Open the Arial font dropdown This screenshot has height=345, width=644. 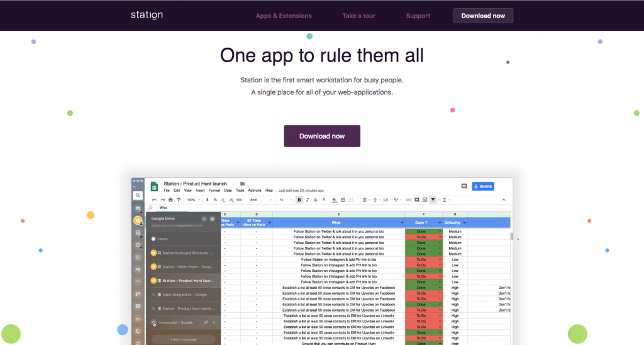click(x=261, y=200)
